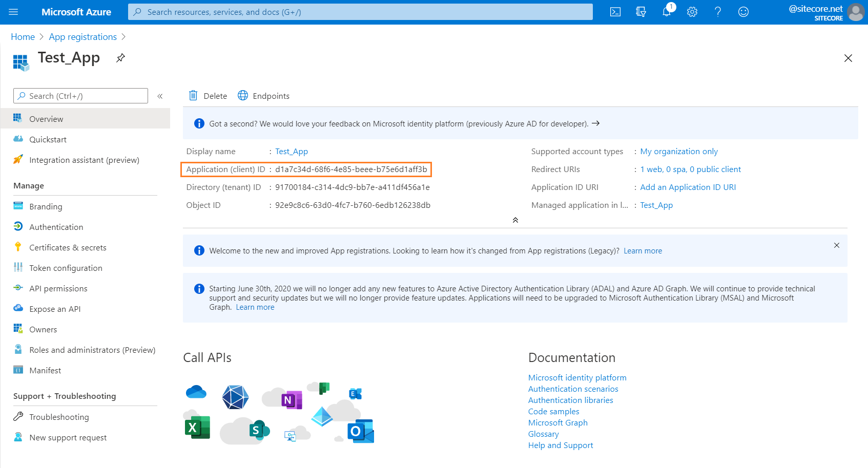The image size is (868, 468).
Task: Delete the Test_App registration
Action: tap(207, 96)
